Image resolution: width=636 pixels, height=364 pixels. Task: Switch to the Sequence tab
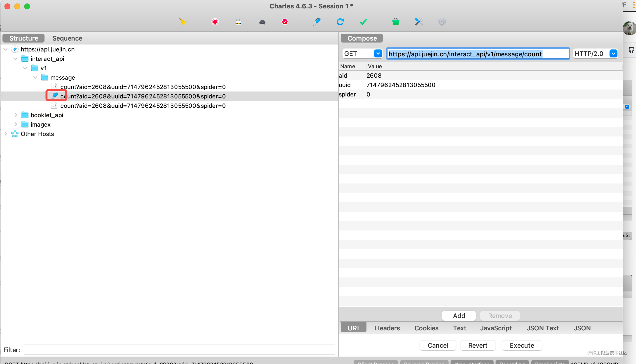click(x=67, y=38)
